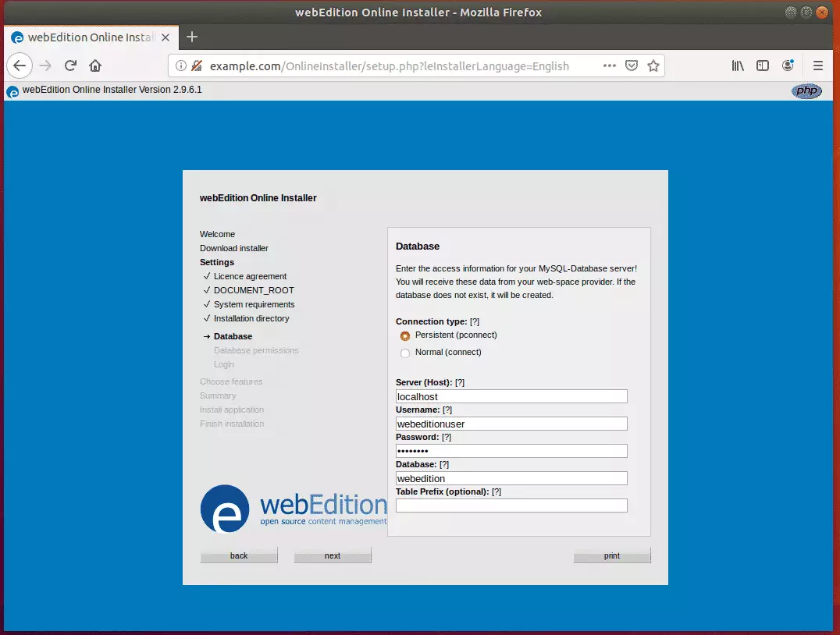Image resolution: width=840 pixels, height=635 pixels.
Task: Click Download installer step
Action: coord(234,248)
